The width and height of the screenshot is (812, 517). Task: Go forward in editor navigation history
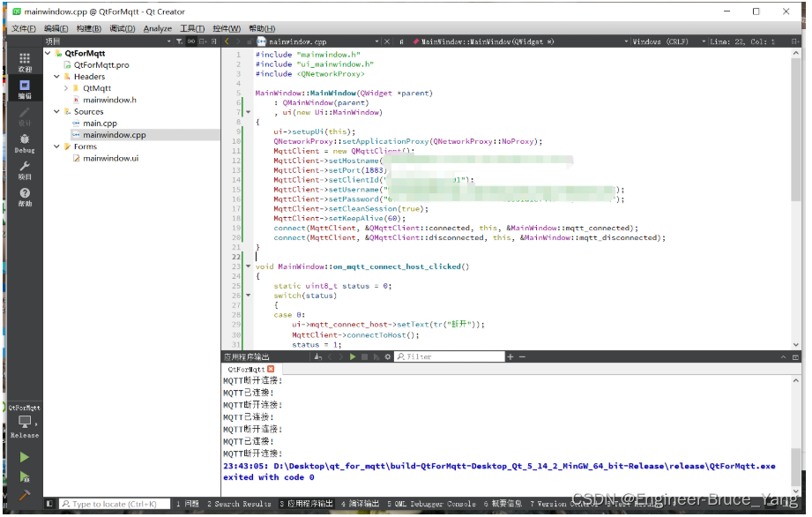[x=238, y=41]
